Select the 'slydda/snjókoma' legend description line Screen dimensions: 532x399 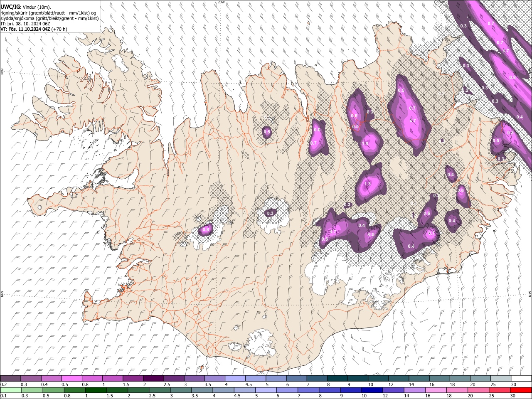tap(50, 18)
